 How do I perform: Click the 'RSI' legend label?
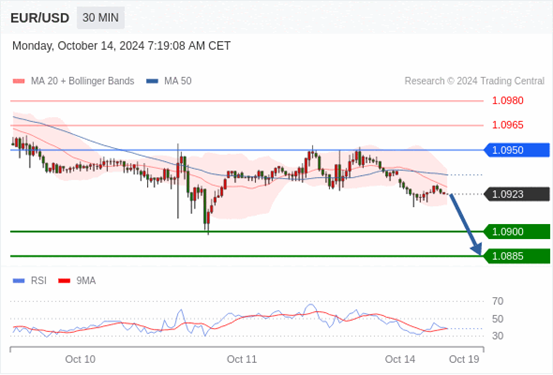coord(38,281)
